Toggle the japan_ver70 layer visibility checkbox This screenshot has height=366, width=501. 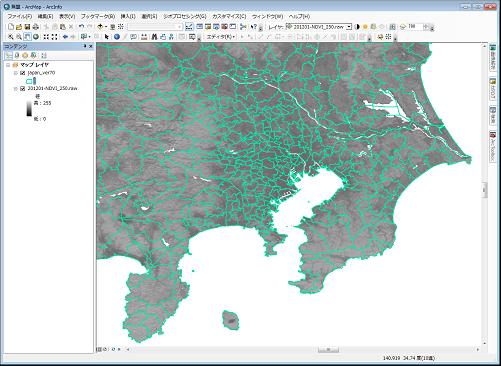pos(23,73)
